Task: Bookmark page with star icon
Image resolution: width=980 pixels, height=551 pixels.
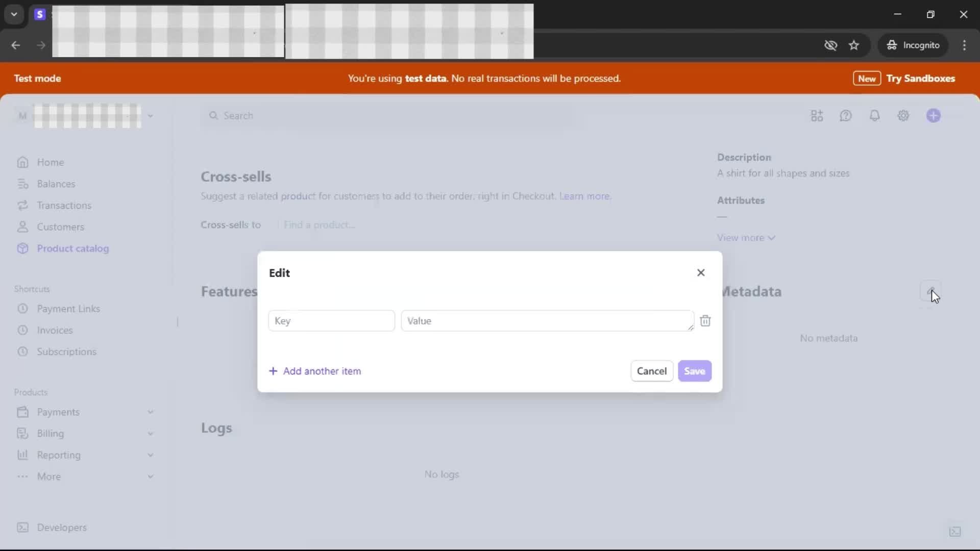Action: [x=854, y=45]
